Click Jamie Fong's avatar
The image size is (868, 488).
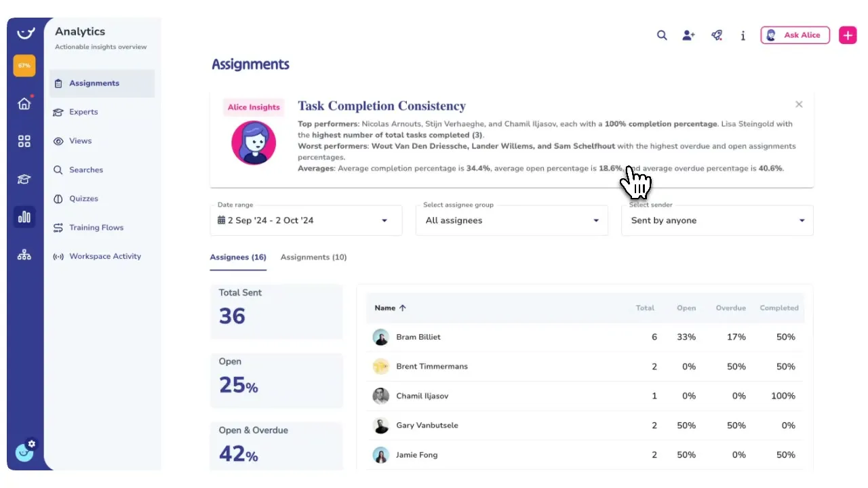pos(381,455)
